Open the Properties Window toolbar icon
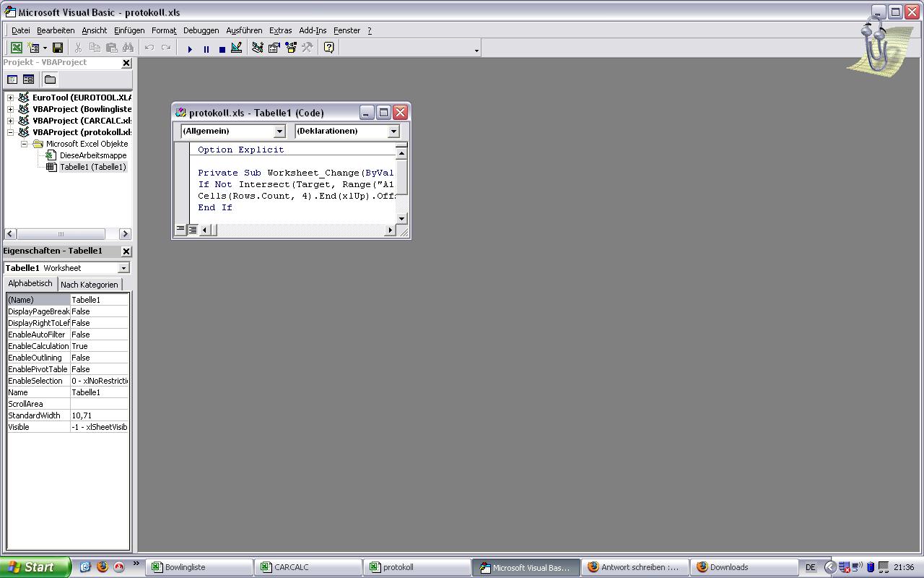 (x=274, y=48)
